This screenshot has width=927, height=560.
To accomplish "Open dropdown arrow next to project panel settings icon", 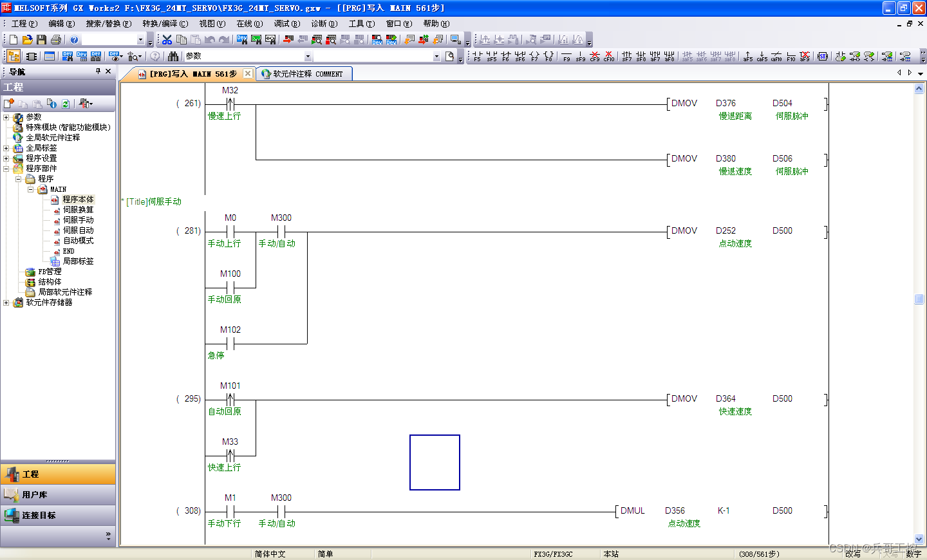I will click(91, 104).
